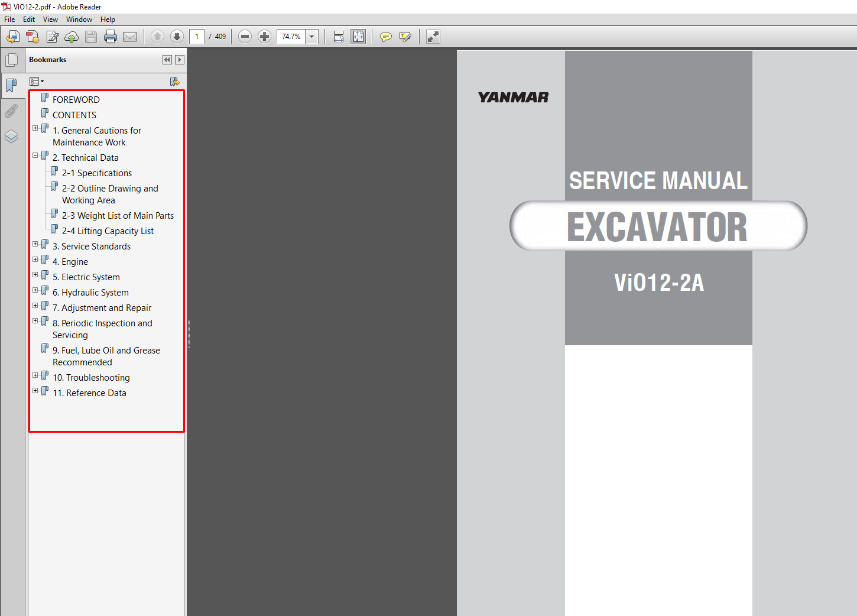Expand the 8. Periodic Inspection node

pos(35,321)
